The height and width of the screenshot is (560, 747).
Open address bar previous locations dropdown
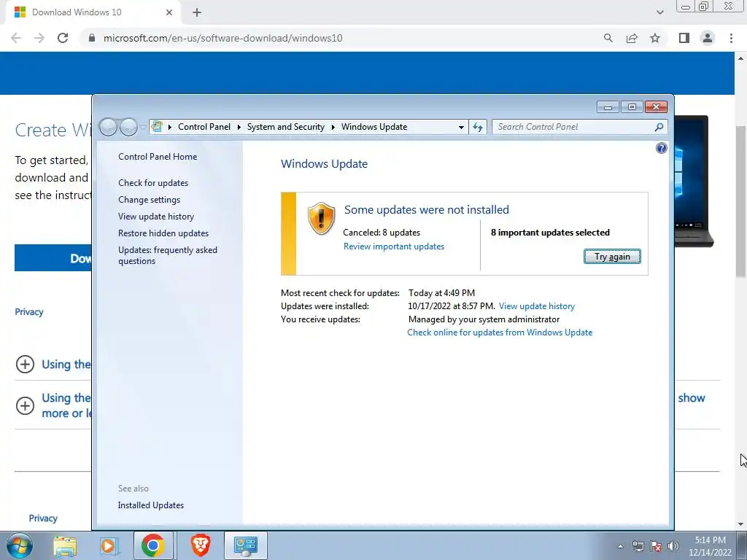(461, 127)
